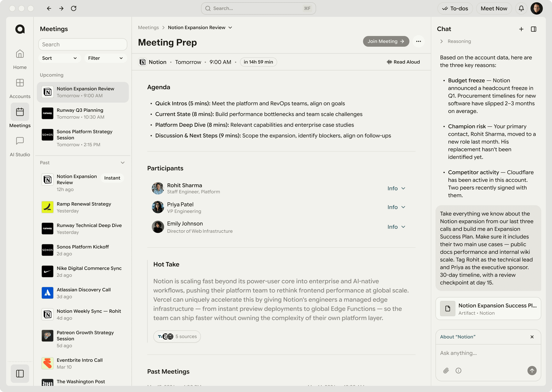Send the chat message via the arrow icon
Screen dimensions: 552x392
pos(532,371)
